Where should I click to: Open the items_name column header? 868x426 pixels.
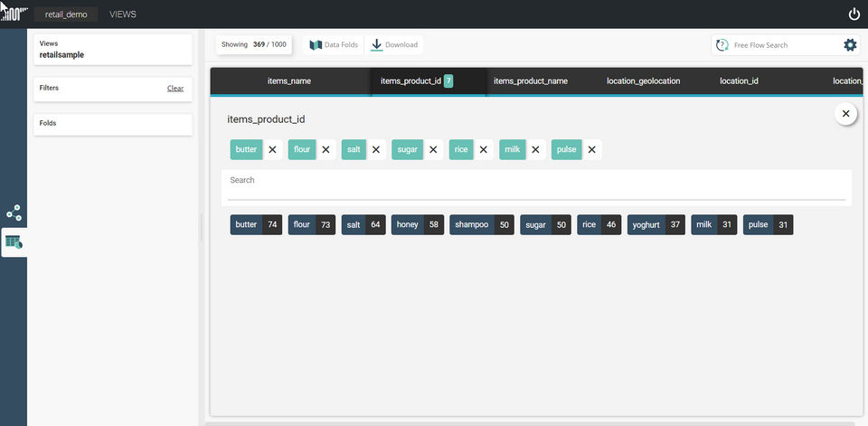[x=289, y=81]
